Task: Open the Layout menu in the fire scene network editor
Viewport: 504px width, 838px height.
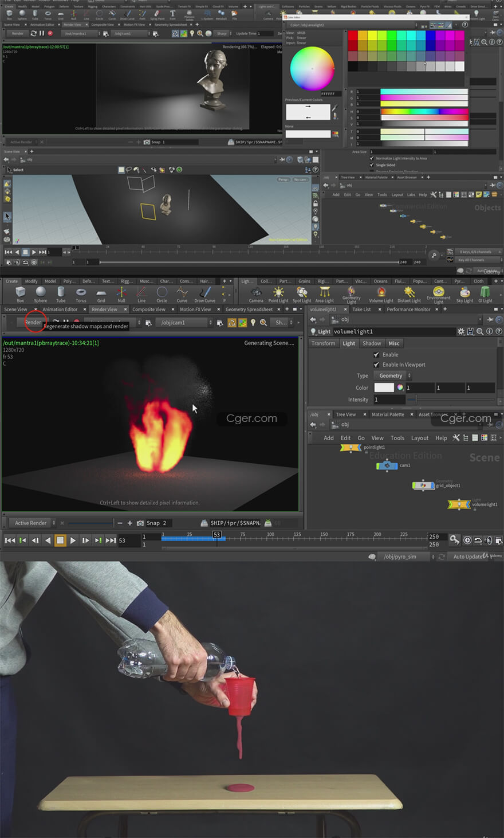Action: click(x=420, y=438)
